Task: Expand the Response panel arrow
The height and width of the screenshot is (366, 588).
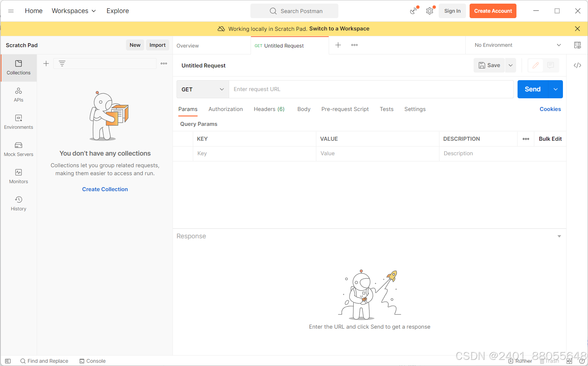Action: 559,236
